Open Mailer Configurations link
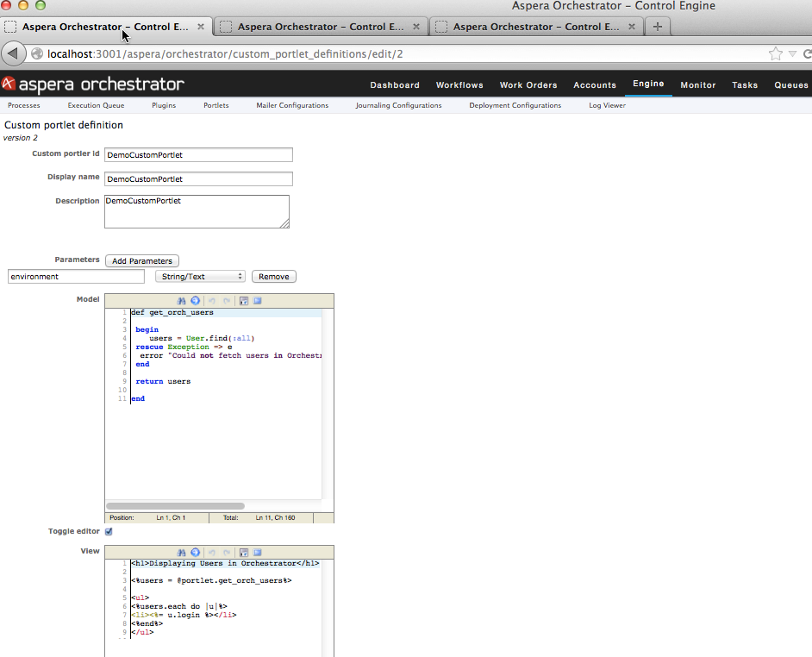Viewport: 812px width, 657px height. click(292, 105)
